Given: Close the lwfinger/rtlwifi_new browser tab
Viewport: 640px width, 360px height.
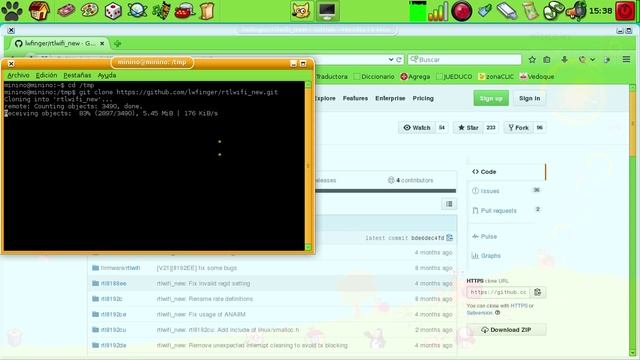Looking at the screenshot, I should pos(102,43).
